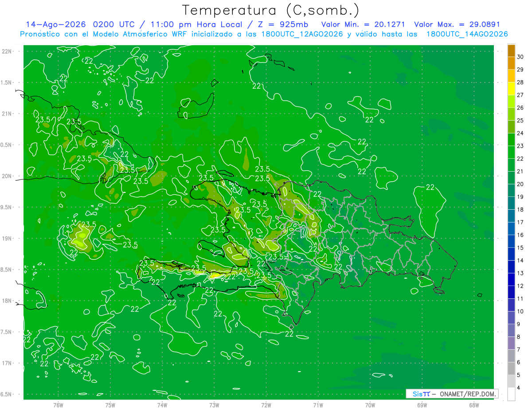Click latitude label '21N'

[7, 114]
